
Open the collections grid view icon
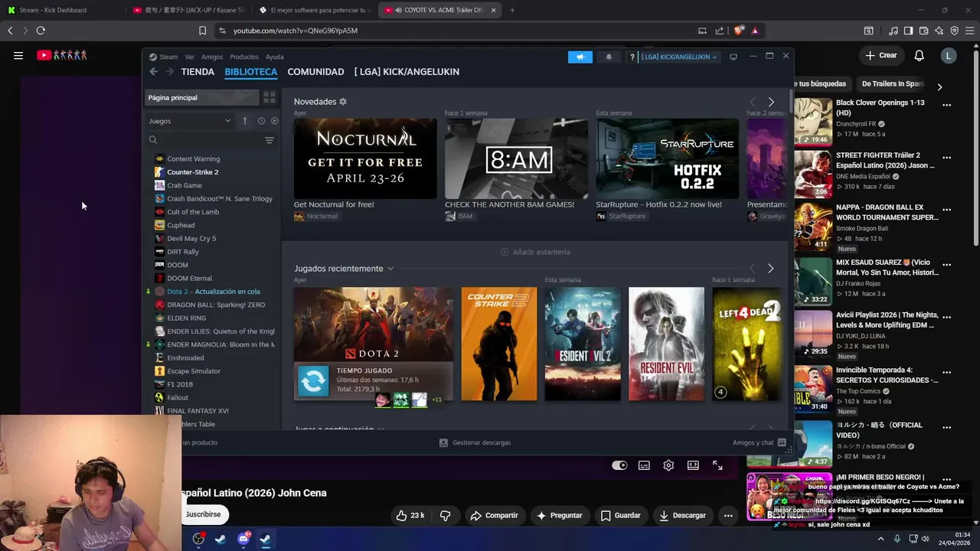pos(269,97)
